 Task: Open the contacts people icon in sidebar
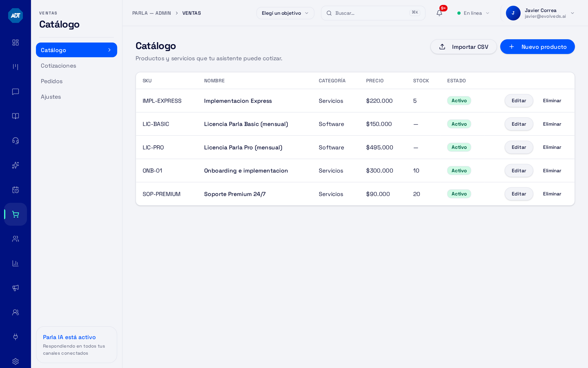pyautogui.click(x=16, y=239)
